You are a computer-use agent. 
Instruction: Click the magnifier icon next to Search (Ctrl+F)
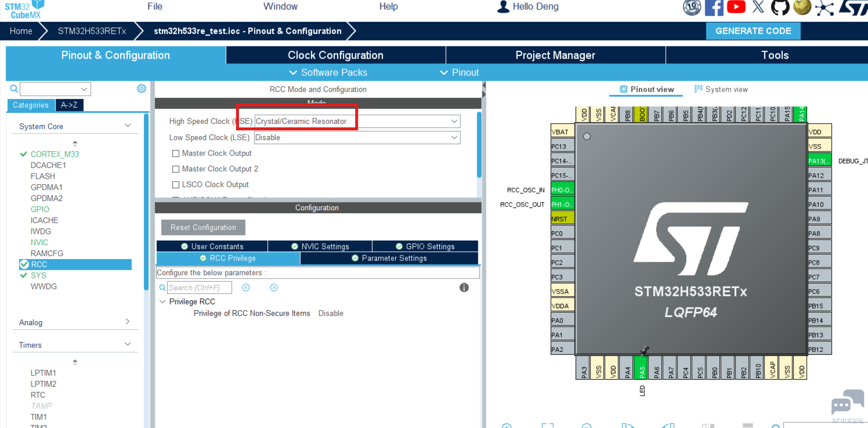(162, 288)
